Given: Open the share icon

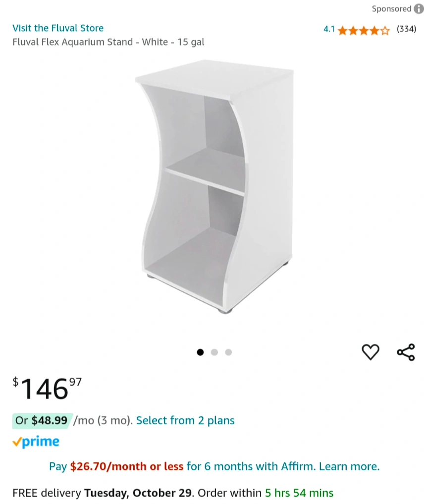Looking at the screenshot, I should (406, 352).
